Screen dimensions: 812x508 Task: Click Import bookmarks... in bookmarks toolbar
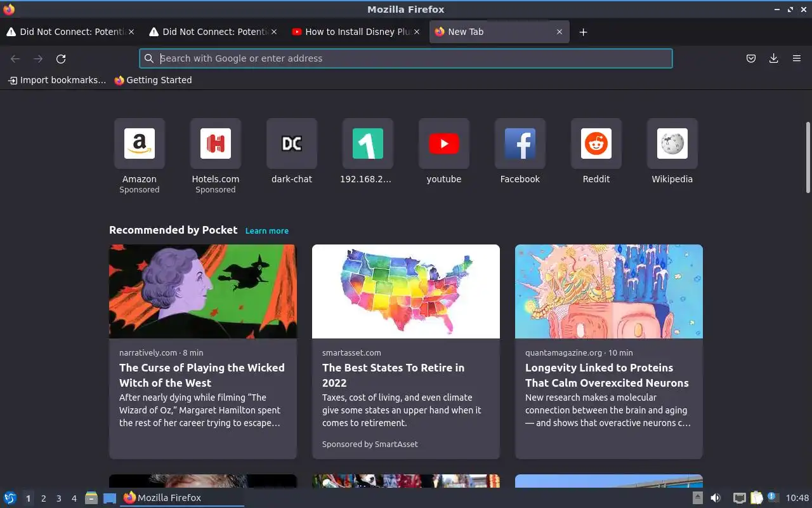pyautogui.click(x=57, y=80)
